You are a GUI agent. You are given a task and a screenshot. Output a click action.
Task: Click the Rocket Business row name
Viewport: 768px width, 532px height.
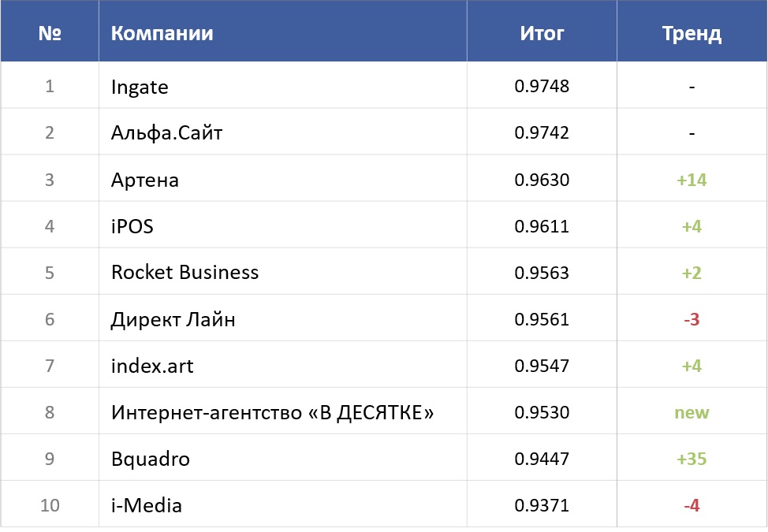click(x=185, y=273)
